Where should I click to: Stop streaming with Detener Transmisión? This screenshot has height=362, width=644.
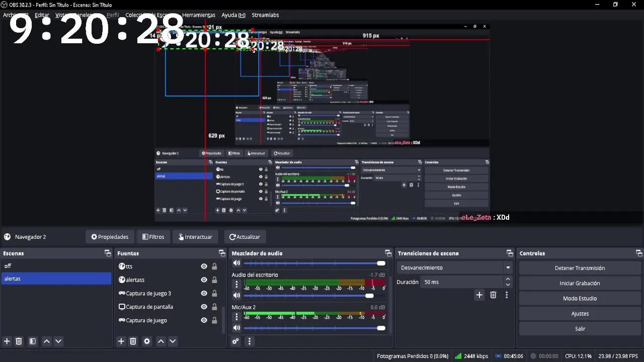coord(580,268)
